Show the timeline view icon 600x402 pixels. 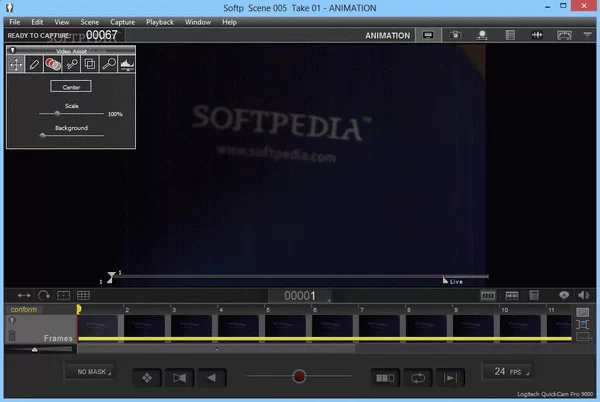point(488,295)
